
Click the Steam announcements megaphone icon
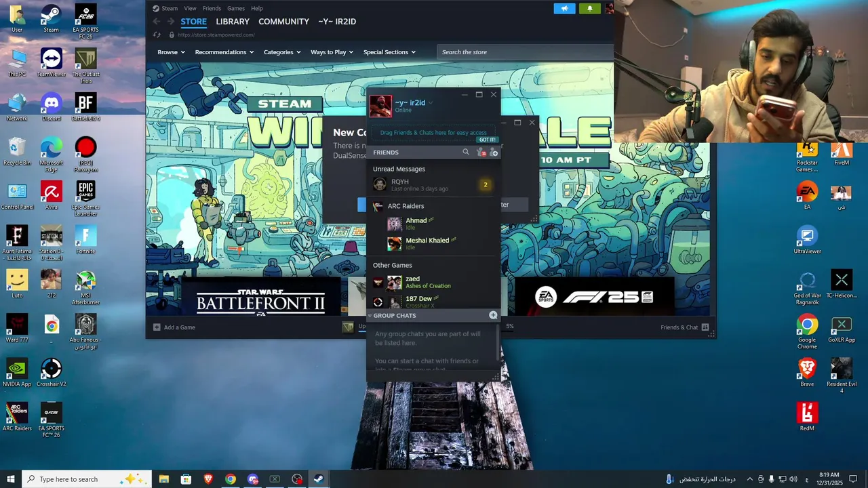[564, 8]
